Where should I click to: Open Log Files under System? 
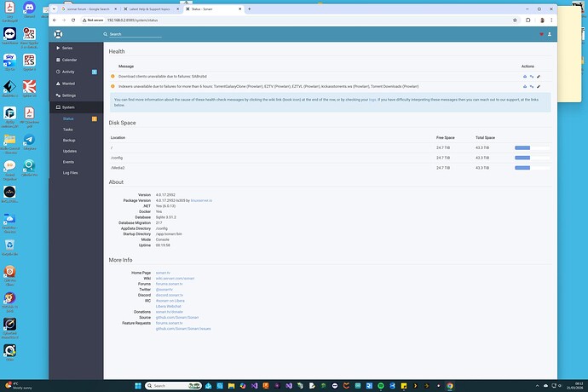click(71, 172)
